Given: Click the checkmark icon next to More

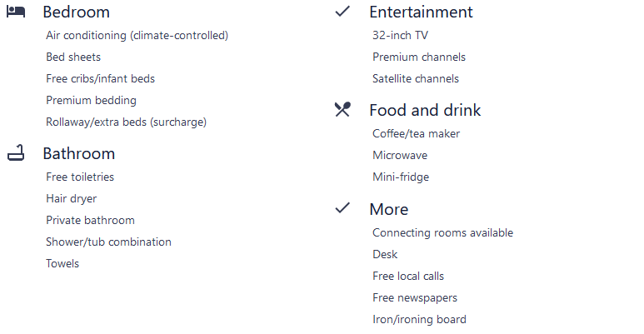Looking at the screenshot, I should coord(342,208).
